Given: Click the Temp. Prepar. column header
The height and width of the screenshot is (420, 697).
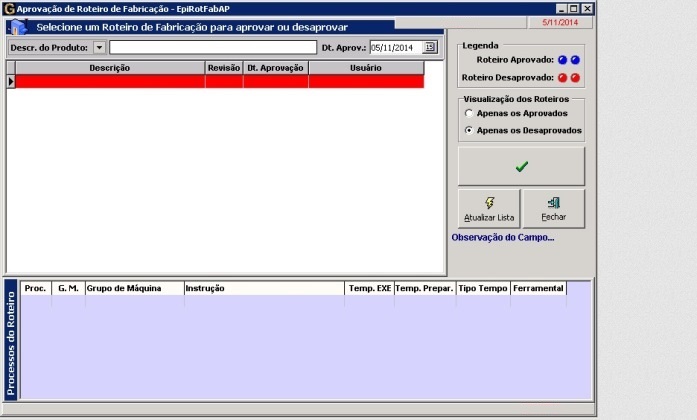Looking at the screenshot, I should 425,288.
